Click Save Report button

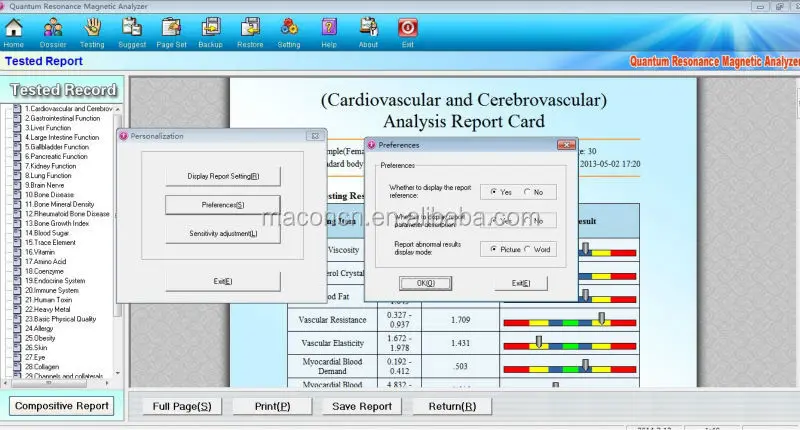(362, 407)
